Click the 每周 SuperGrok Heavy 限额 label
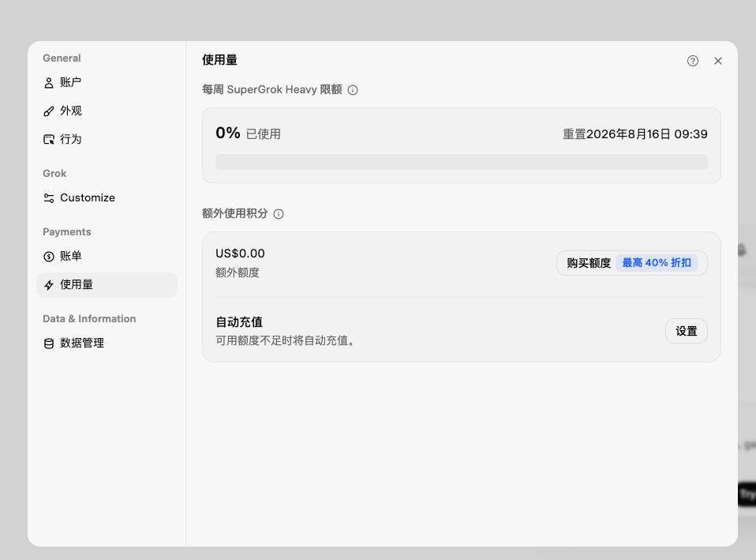The image size is (756, 560). 272,90
